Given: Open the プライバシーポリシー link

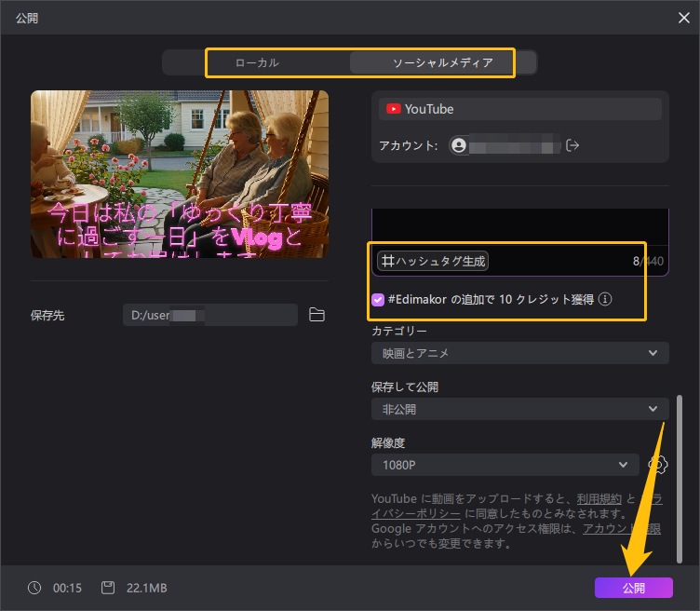Looking at the screenshot, I should click(416, 513).
